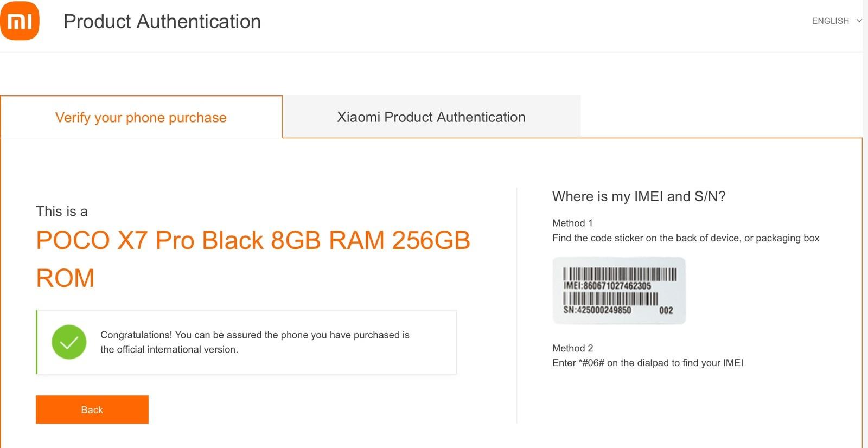Switch to the Xiaomi Product Authentication tab
The width and height of the screenshot is (868, 448).
(431, 117)
